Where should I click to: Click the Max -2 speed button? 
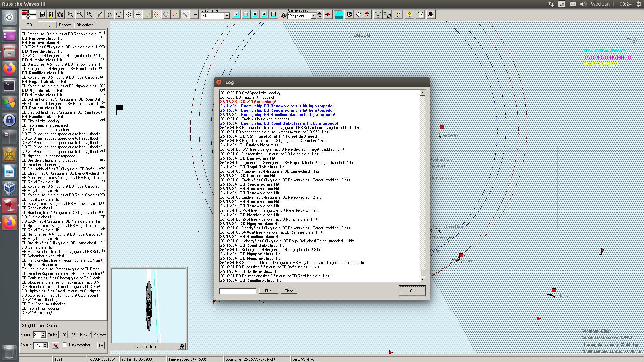[86, 335]
